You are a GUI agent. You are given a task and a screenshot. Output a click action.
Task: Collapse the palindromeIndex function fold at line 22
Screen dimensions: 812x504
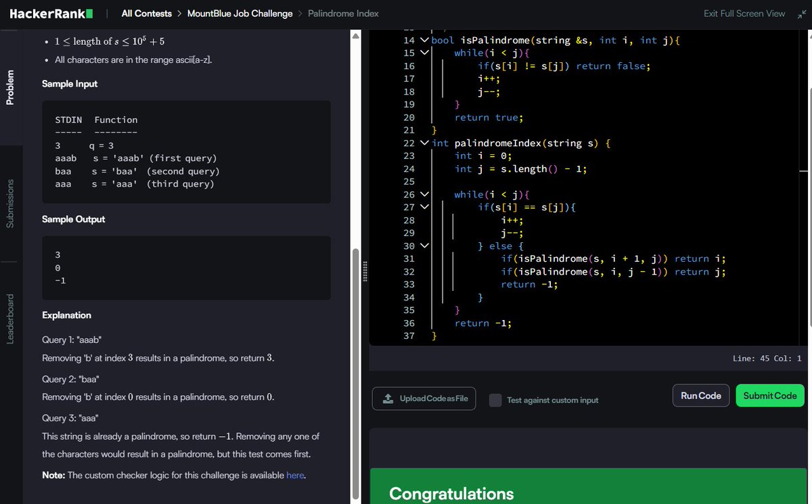tap(424, 143)
